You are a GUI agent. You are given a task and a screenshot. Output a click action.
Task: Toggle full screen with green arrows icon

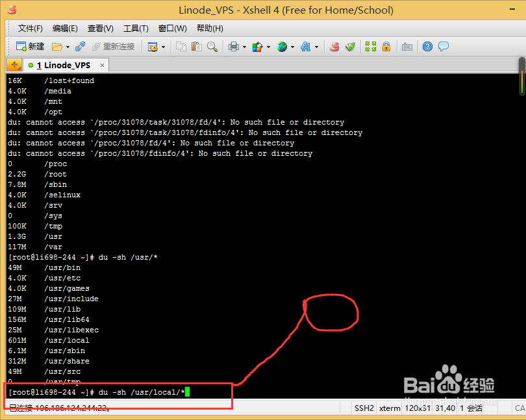(x=370, y=46)
